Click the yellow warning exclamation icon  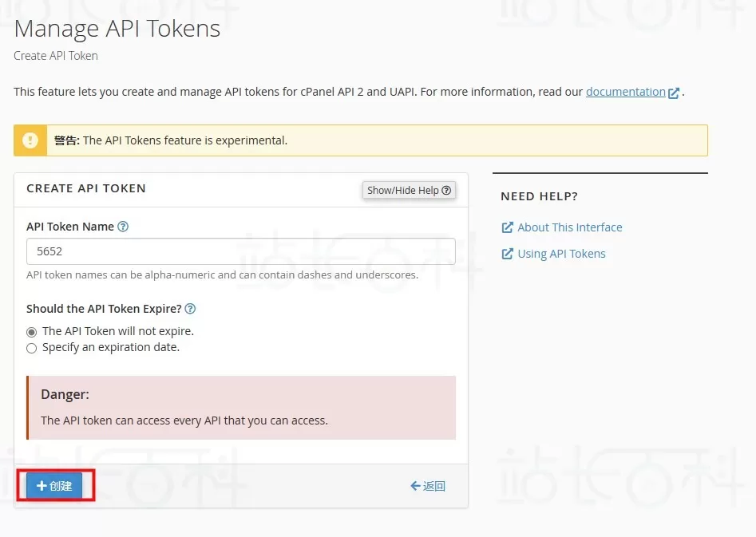pos(30,140)
